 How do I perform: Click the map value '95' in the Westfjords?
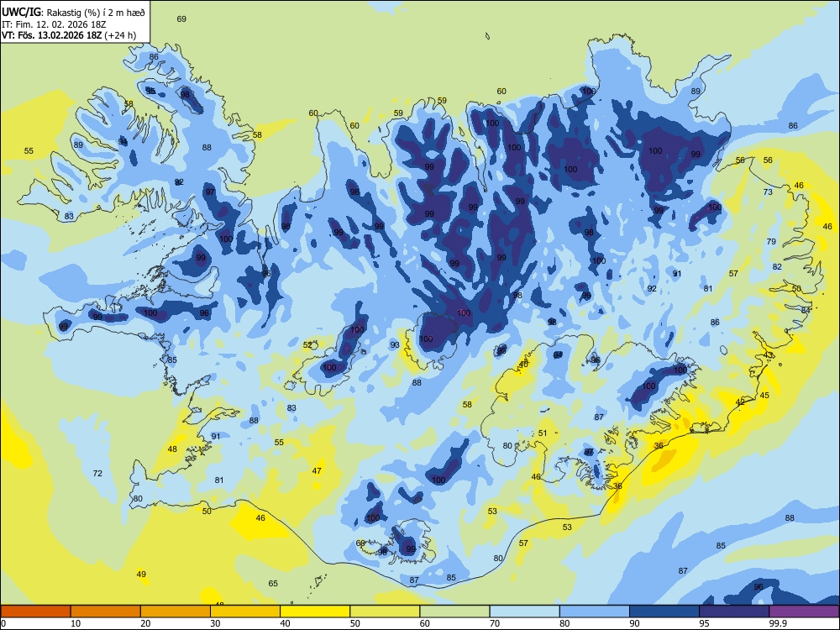(151, 91)
